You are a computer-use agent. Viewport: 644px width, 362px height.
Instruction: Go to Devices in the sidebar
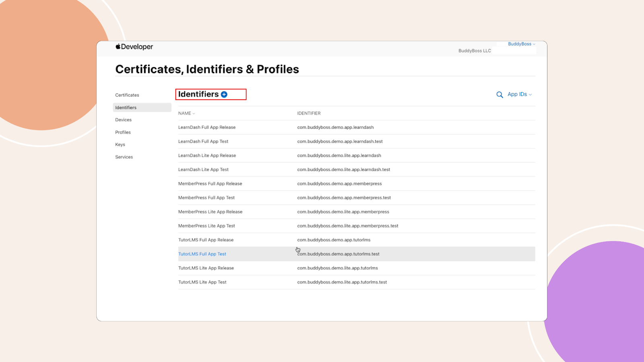tap(124, 120)
